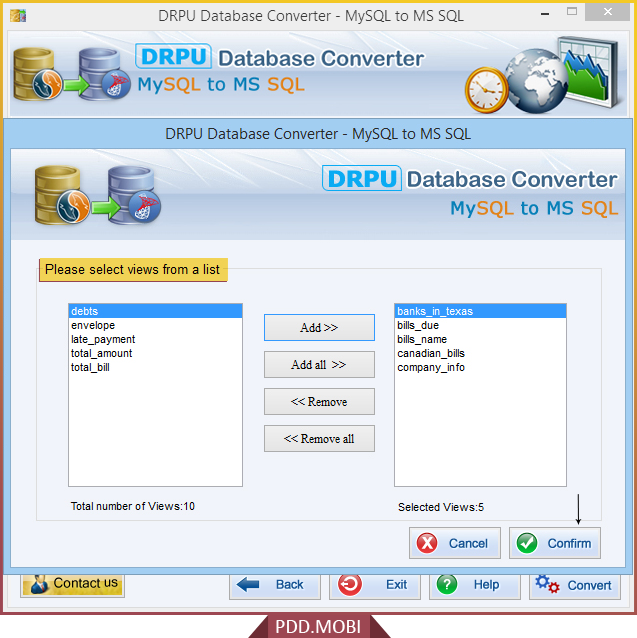Click the Convert gears button

(x=575, y=586)
